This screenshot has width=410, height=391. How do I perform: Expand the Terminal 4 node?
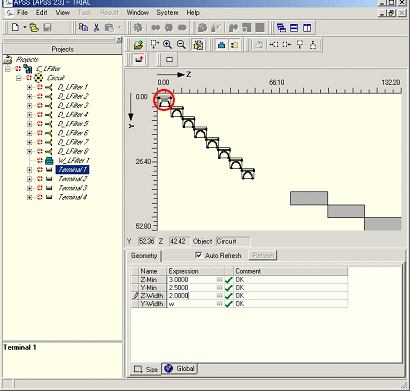(x=29, y=197)
